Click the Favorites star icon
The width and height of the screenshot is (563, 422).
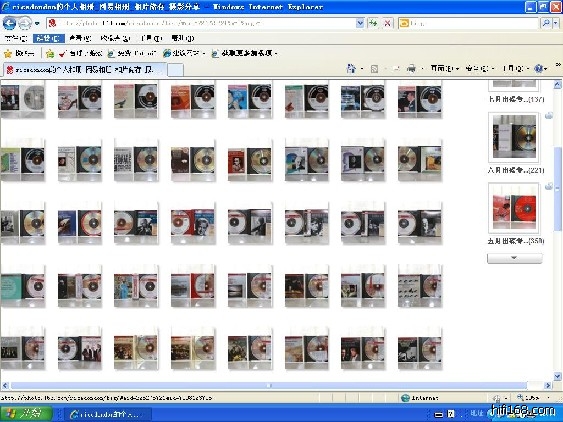click(8, 54)
